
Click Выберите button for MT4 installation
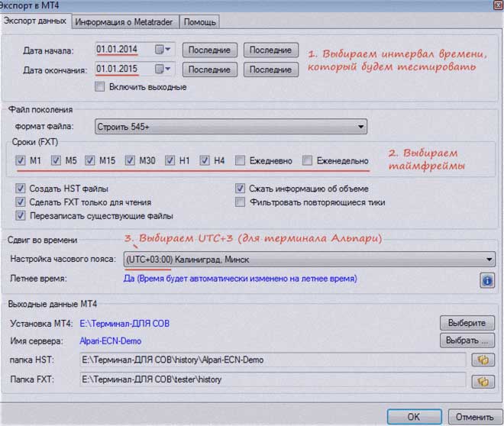tap(467, 323)
